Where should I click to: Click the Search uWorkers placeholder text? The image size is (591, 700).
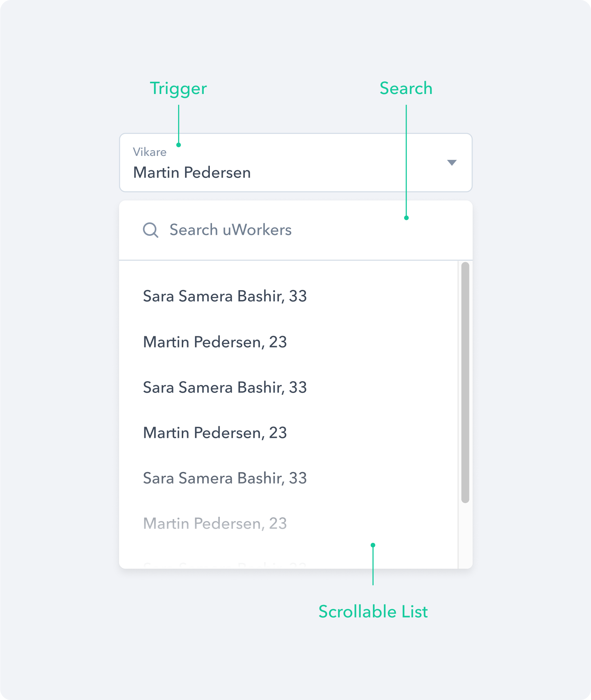[x=231, y=229]
